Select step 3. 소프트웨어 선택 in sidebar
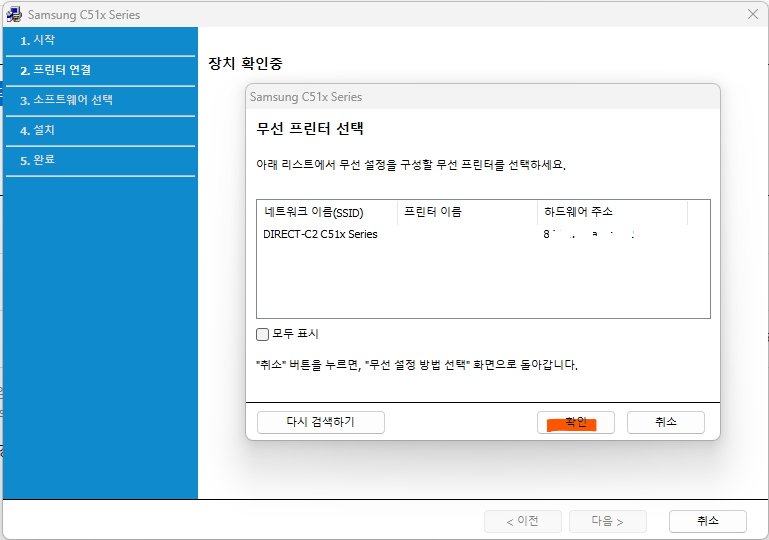 point(101,101)
